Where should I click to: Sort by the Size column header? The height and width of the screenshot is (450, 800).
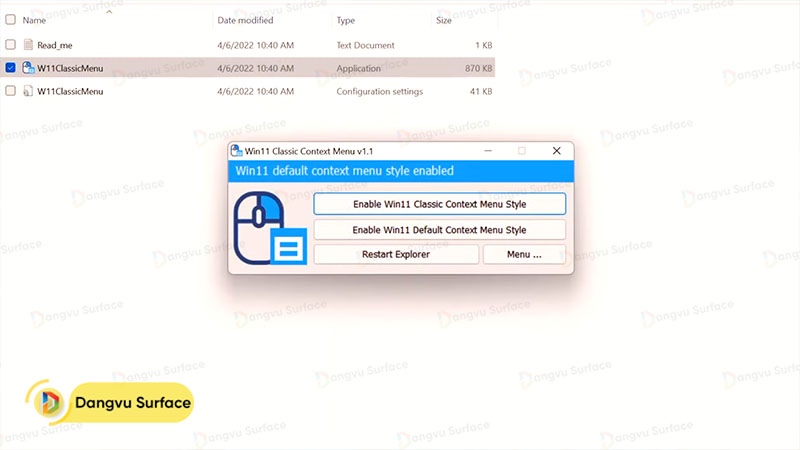click(444, 20)
